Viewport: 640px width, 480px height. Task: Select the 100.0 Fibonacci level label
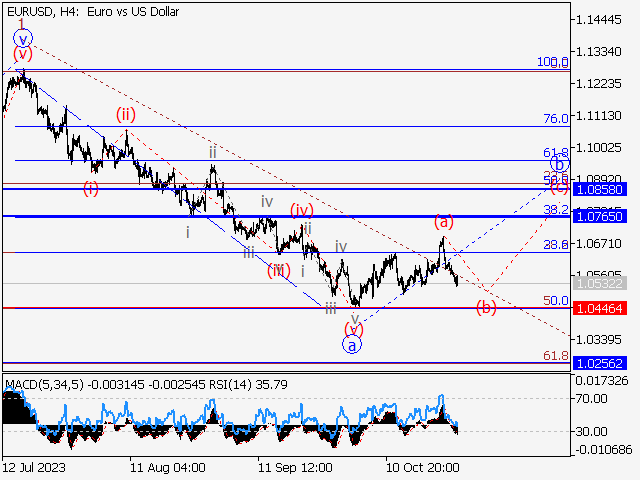(553, 62)
